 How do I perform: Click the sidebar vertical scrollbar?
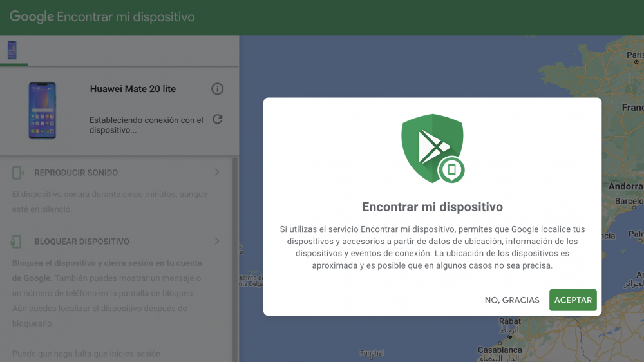[x=235, y=259]
